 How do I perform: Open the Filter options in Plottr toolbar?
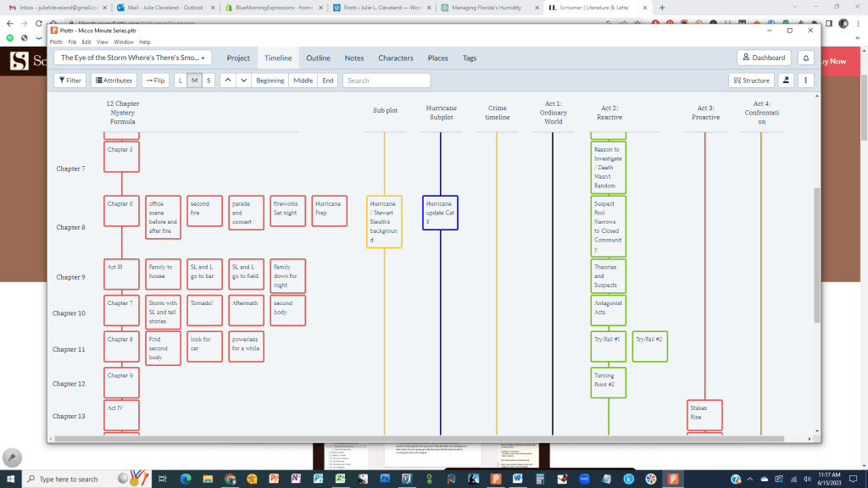click(70, 80)
